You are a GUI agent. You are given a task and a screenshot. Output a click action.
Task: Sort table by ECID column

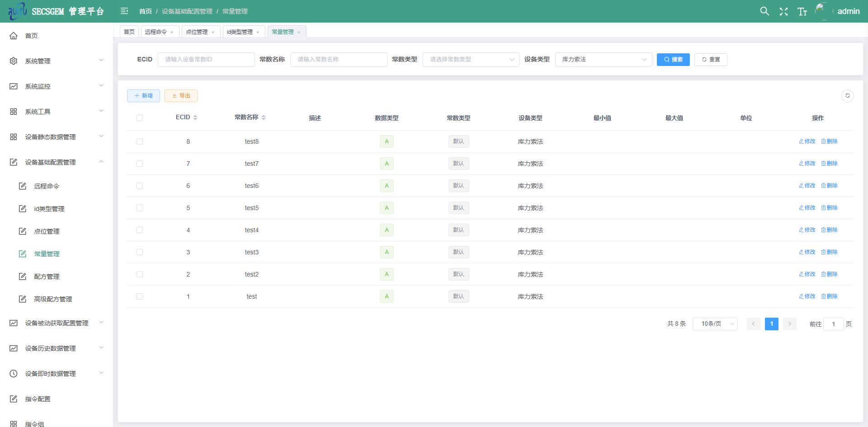195,117
